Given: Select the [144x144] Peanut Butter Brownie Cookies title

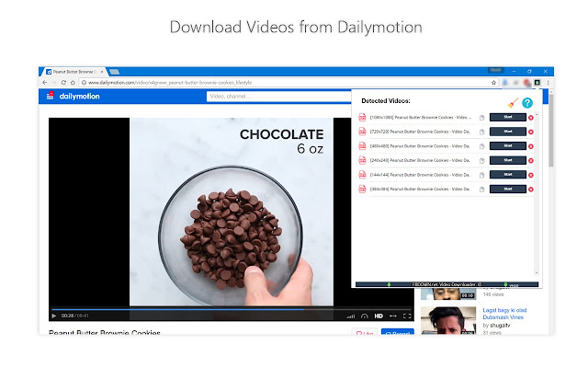Looking at the screenshot, I should tap(420, 175).
